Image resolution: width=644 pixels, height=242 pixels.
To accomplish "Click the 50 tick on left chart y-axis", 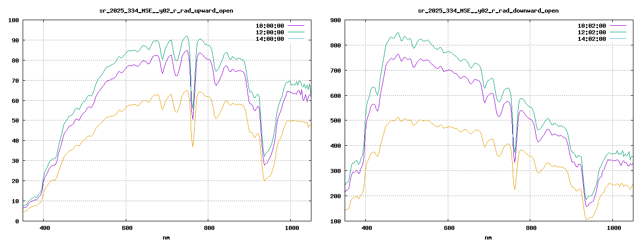I will [x=15, y=120].
